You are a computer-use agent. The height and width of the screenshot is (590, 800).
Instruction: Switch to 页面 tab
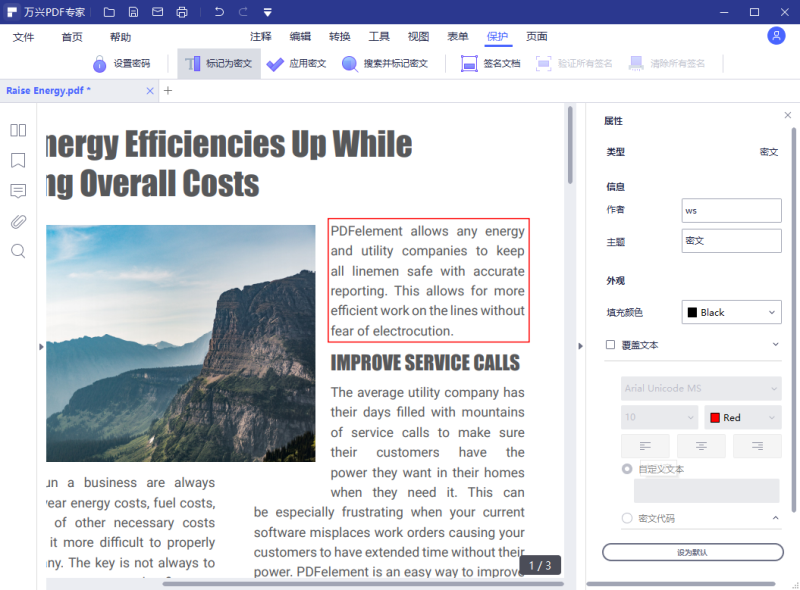coord(537,36)
